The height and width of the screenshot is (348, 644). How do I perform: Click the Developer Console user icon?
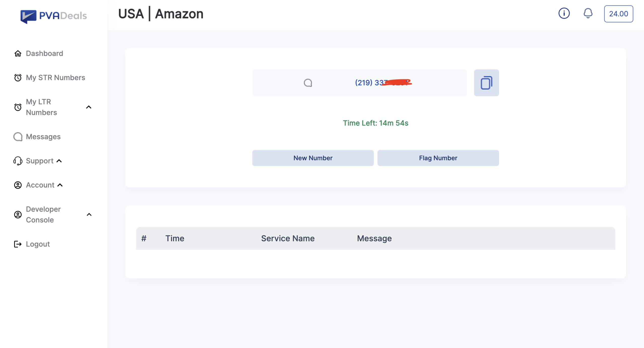pos(18,215)
